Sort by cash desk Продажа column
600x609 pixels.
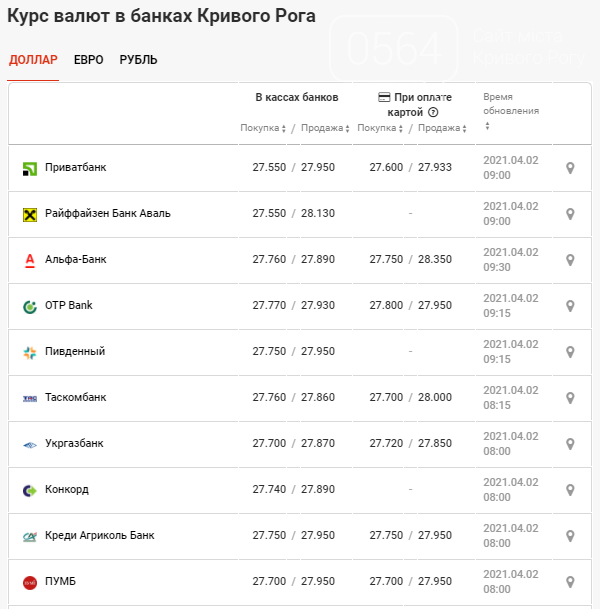point(326,128)
